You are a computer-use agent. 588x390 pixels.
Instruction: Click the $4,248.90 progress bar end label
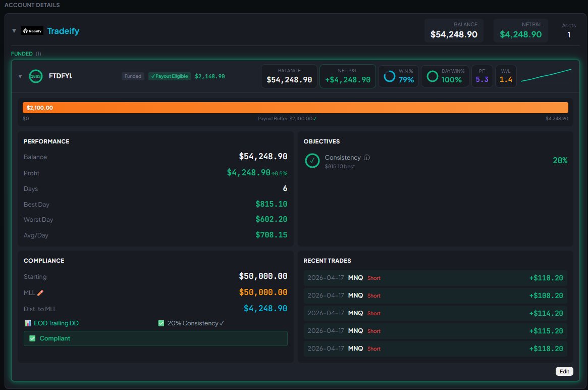(x=557, y=119)
